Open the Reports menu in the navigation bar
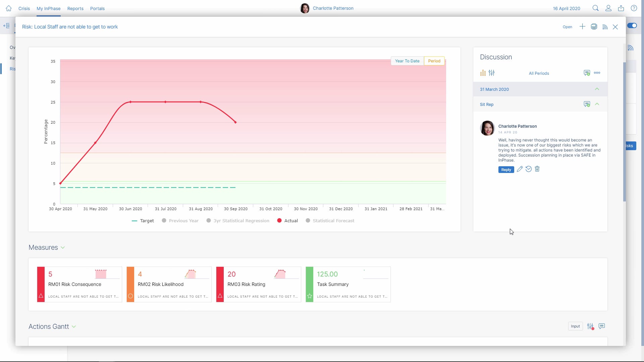 click(x=75, y=8)
